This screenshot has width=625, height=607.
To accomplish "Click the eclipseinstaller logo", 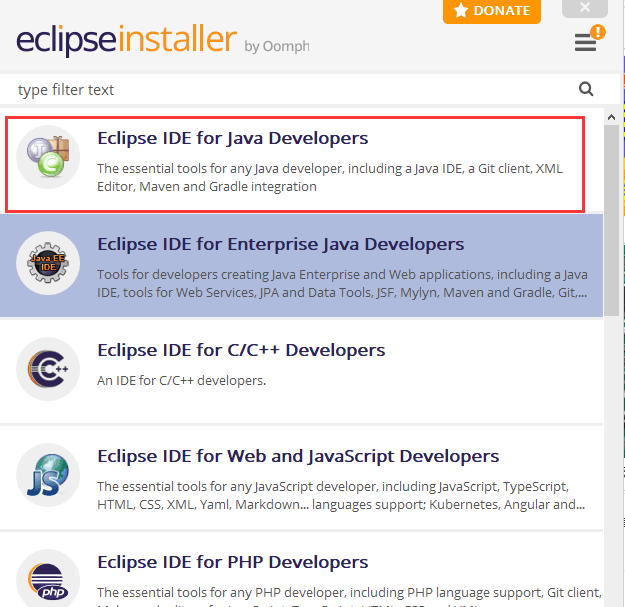I will point(126,41).
